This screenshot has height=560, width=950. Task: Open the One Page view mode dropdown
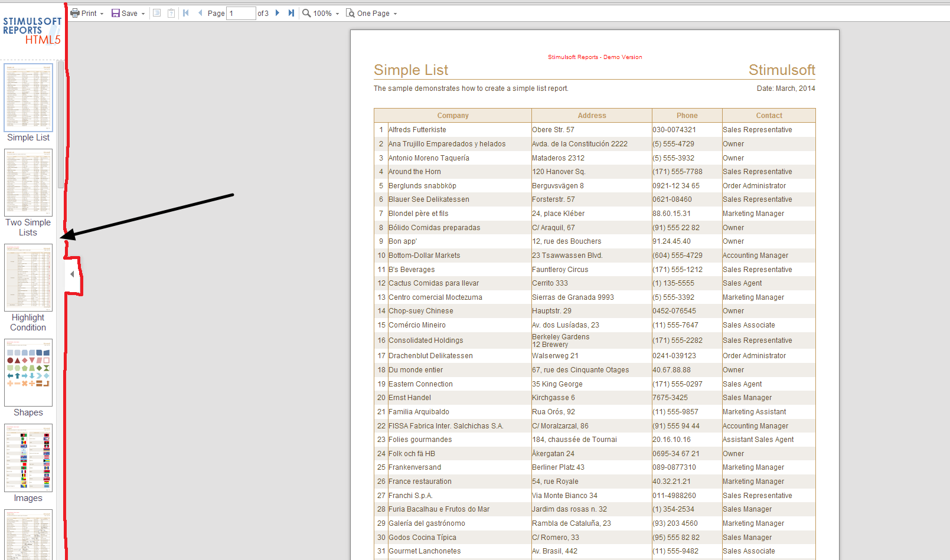[371, 13]
